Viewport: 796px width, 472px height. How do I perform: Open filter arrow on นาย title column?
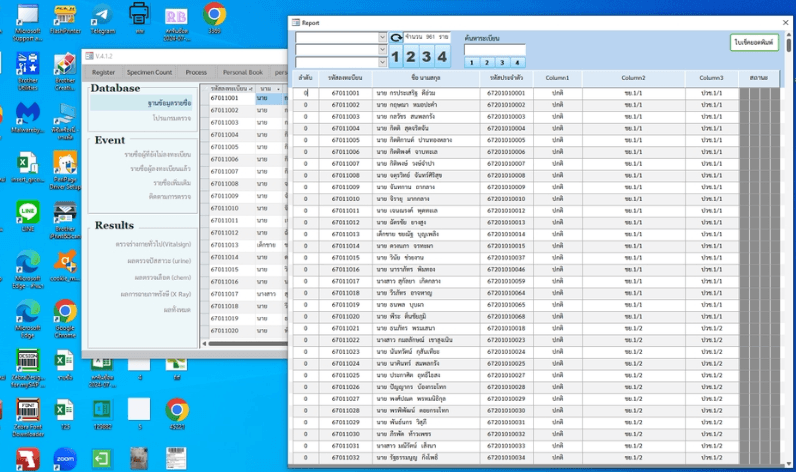coord(278,89)
